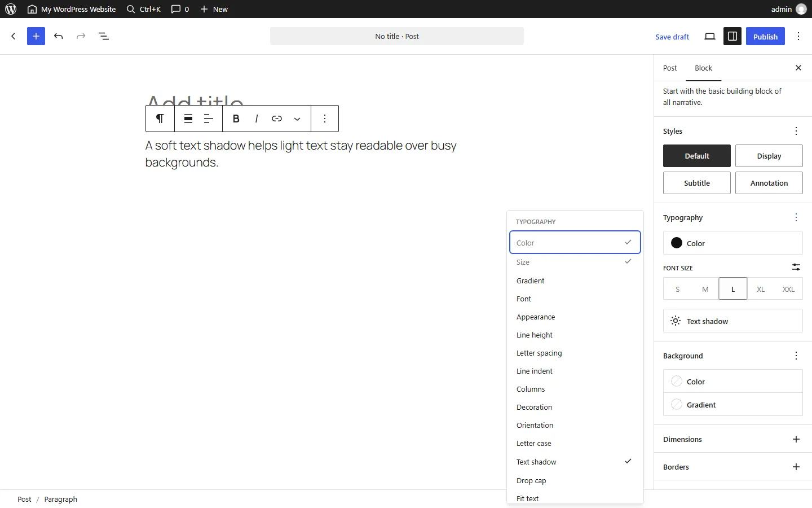The image size is (812, 508).
Task: Select font size XL
Action: tap(761, 289)
